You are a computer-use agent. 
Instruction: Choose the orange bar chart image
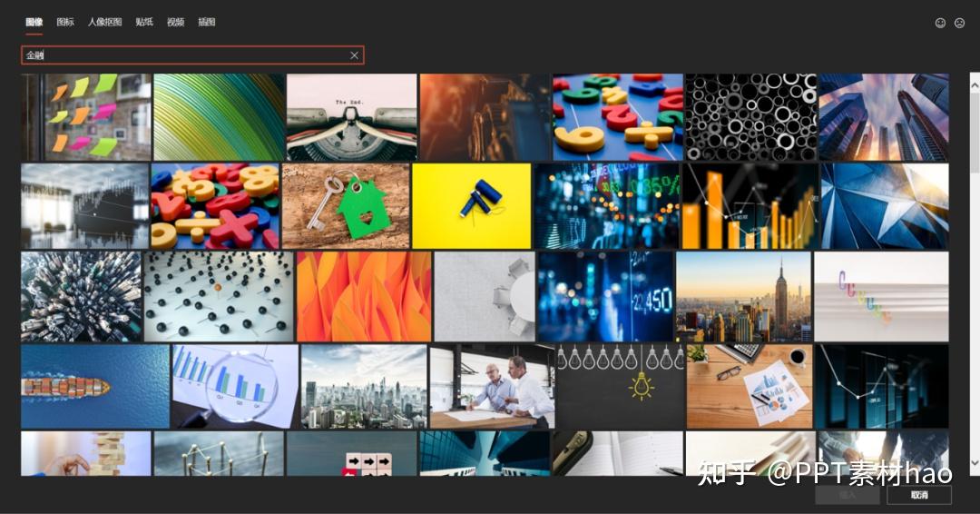[750, 206]
